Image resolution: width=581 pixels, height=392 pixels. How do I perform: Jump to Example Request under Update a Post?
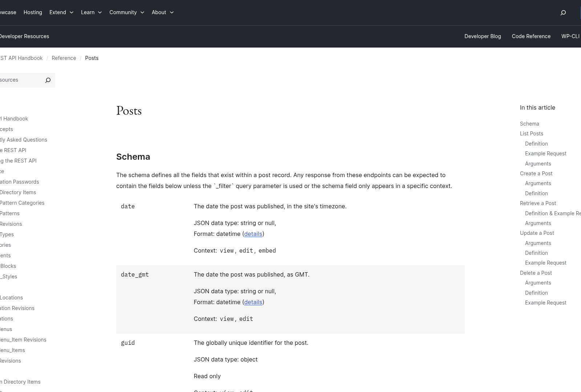pyautogui.click(x=546, y=263)
